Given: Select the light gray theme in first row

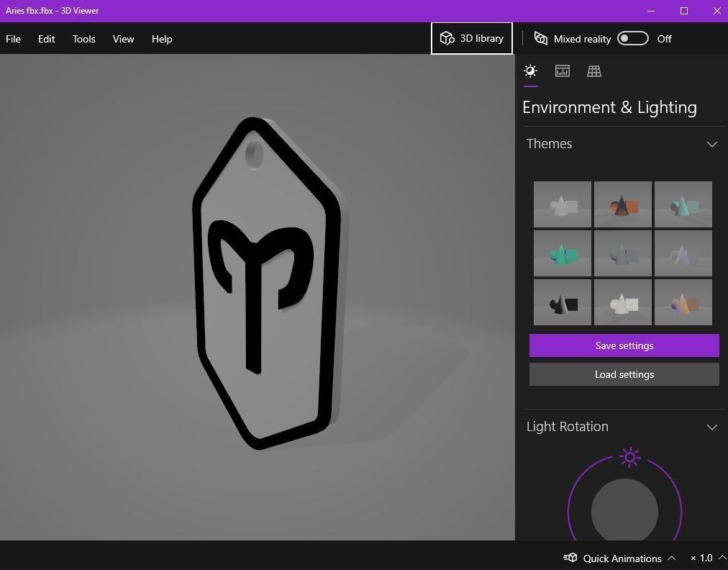Looking at the screenshot, I should [563, 204].
